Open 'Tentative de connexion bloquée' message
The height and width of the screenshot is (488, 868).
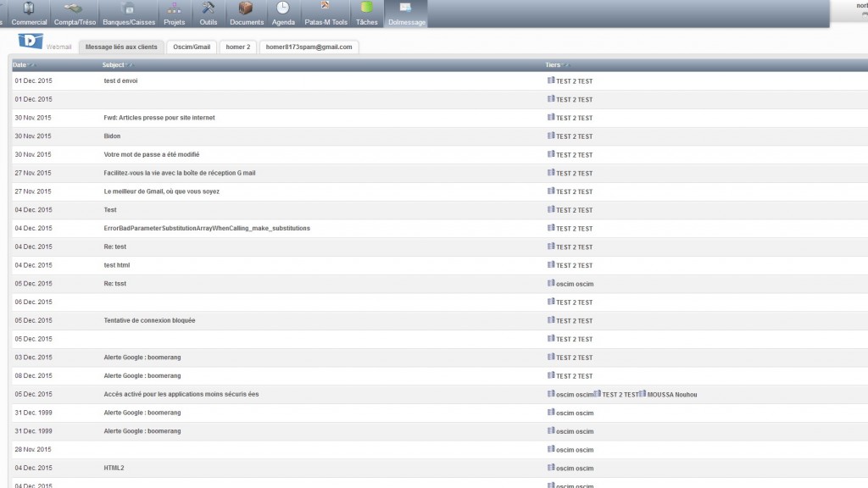(149, 320)
